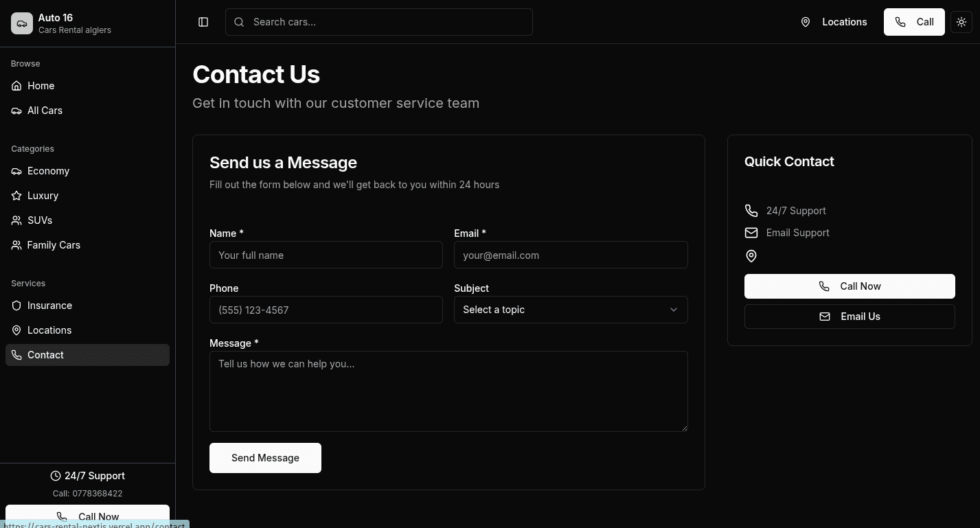Click the search magnifier icon

pyautogui.click(x=239, y=22)
